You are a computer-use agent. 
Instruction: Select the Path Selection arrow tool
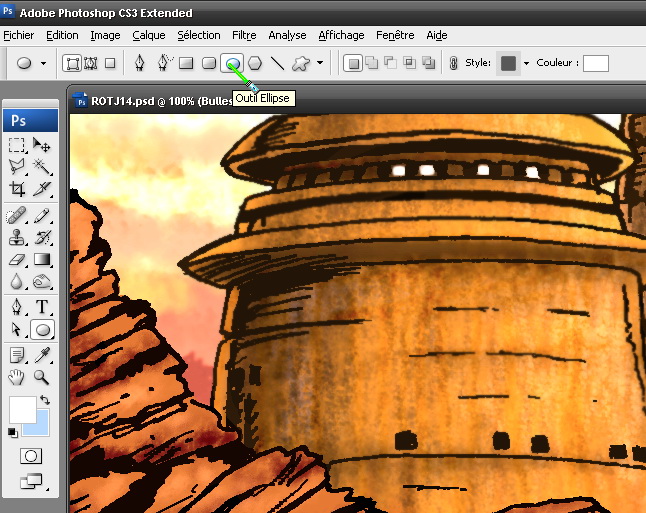(16, 330)
